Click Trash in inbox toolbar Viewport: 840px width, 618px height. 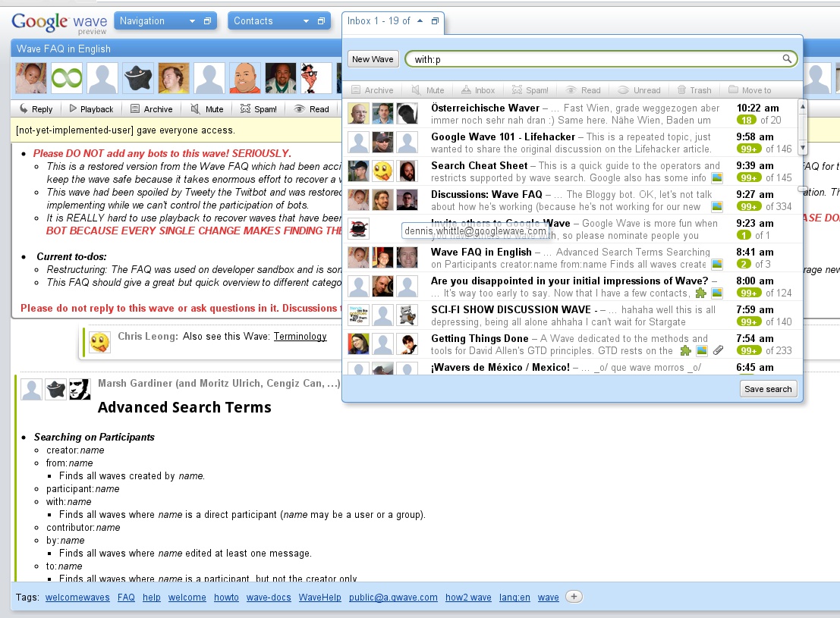tap(694, 90)
